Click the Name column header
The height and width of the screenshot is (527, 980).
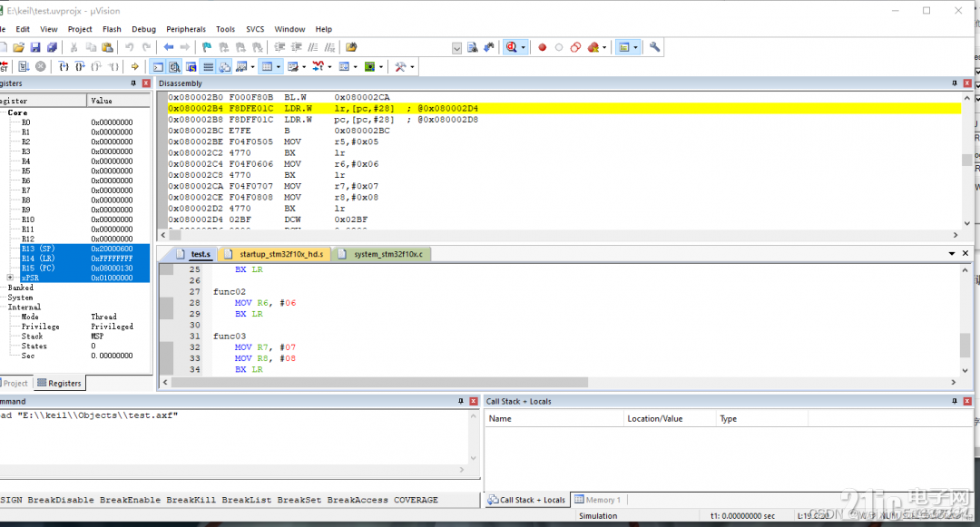pyautogui.click(x=554, y=419)
